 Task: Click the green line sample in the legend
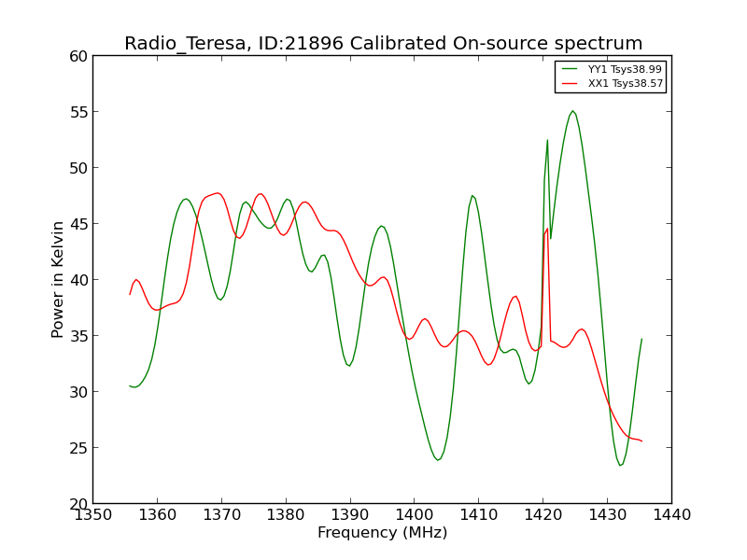click(570, 69)
